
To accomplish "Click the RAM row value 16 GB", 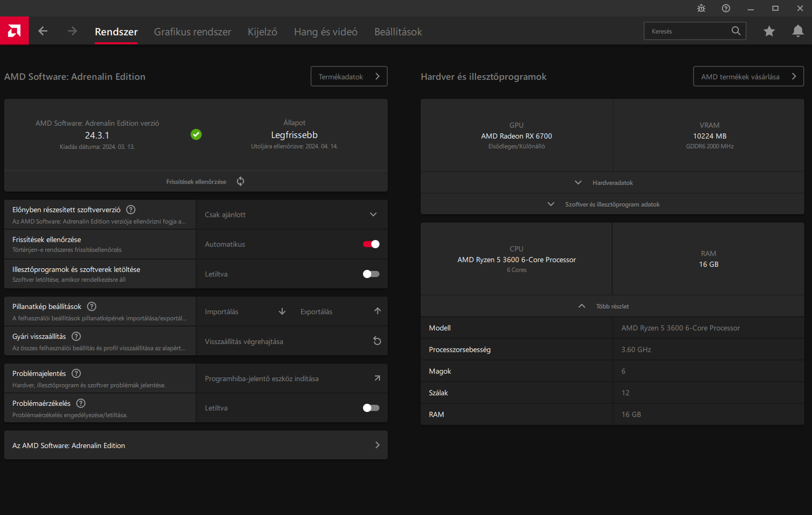I will (631, 415).
